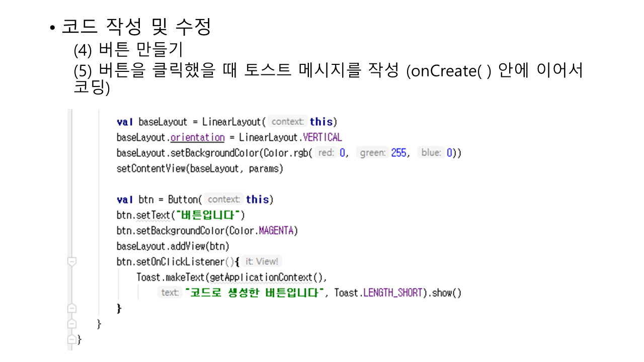Click the 'context:' hint in Button call

224,199
